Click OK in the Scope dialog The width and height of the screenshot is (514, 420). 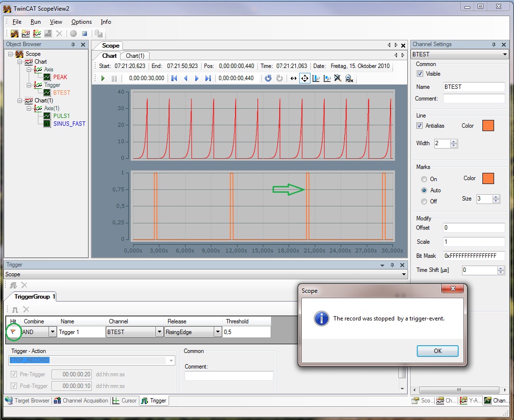(437, 351)
